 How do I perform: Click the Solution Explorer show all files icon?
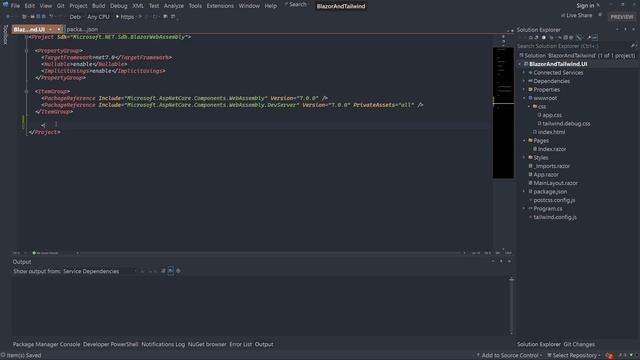(571, 38)
